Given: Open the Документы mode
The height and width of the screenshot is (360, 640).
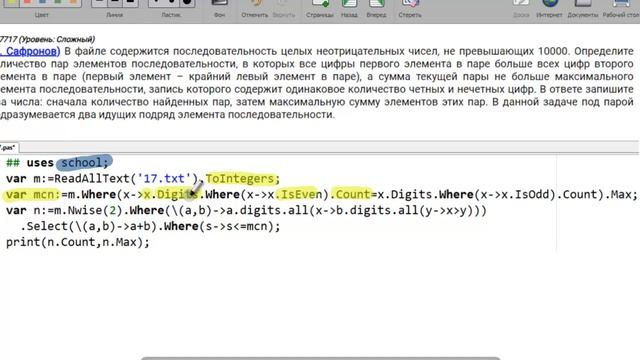Looking at the screenshot, I should (x=582, y=9).
